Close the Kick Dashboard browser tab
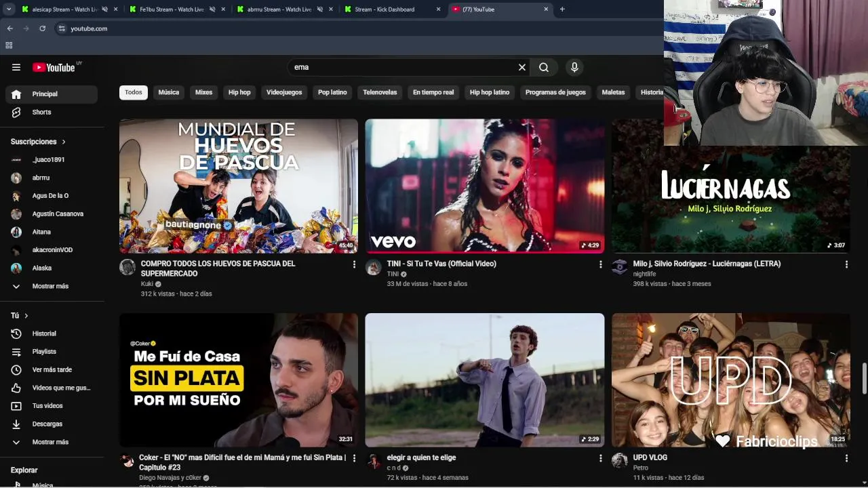Image resolution: width=868 pixels, height=488 pixels. tap(438, 9)
